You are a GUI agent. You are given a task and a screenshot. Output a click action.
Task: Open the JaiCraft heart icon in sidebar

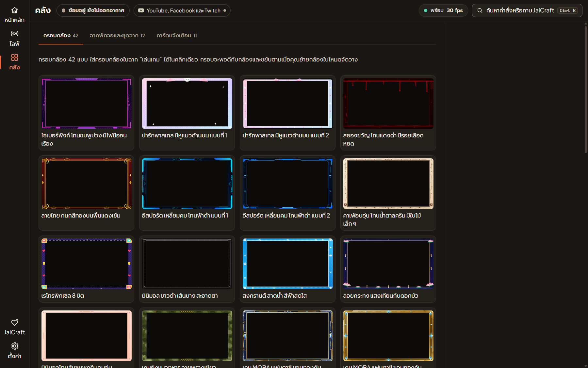click(14, 323)
